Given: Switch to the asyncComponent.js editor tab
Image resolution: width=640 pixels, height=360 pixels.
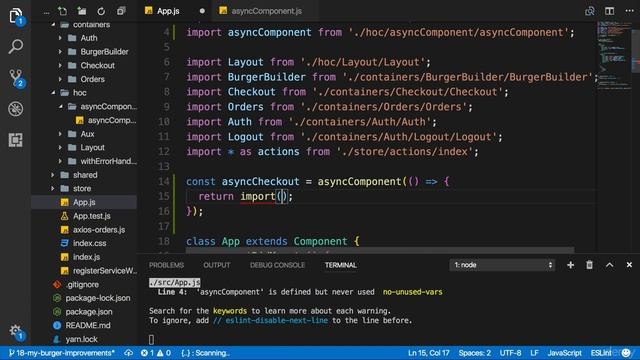Looking at the screenshot, I should pyautogui.click(x=267, y=11).
